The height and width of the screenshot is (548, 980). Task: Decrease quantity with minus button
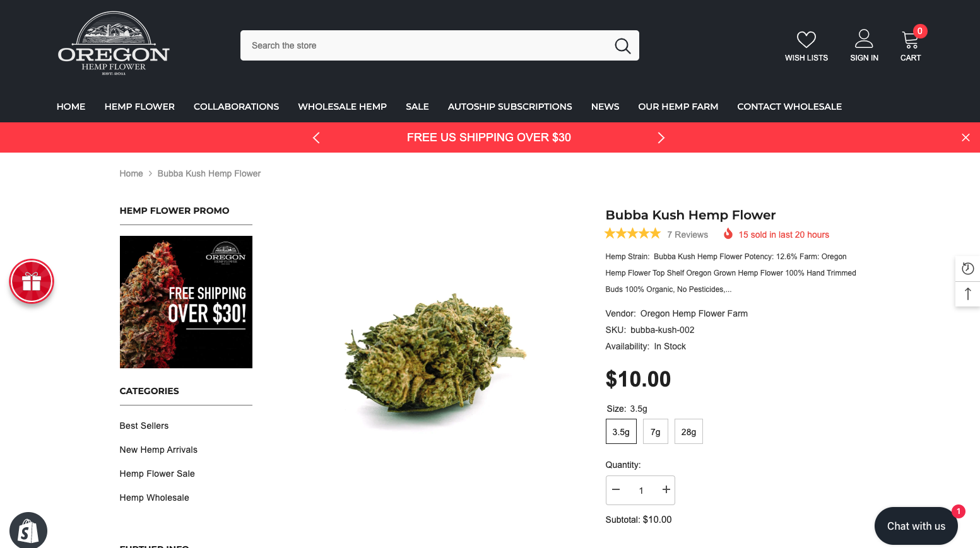click(x=616, y=489)
